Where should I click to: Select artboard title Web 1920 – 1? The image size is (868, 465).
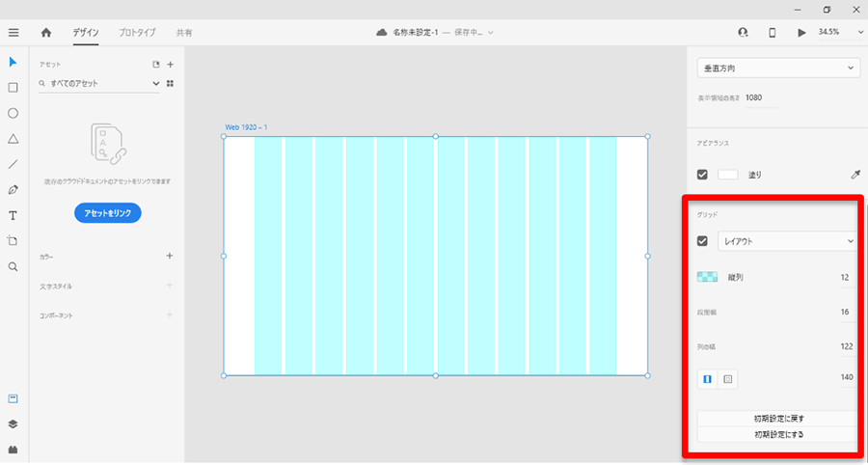246,127
